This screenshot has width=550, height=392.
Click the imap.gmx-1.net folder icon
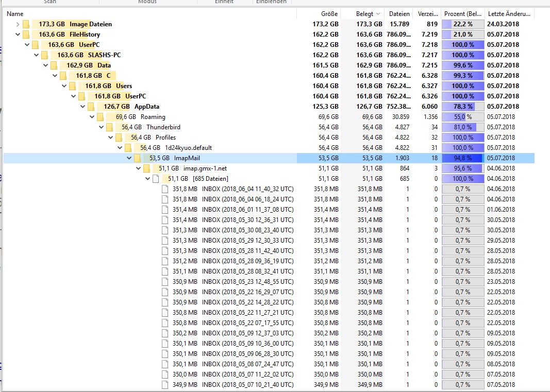[146, 168]
